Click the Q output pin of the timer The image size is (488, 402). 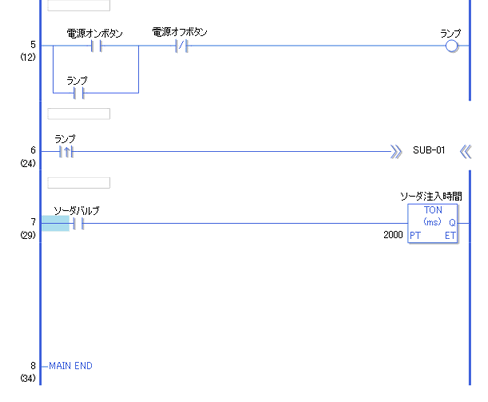coord(452,223)
